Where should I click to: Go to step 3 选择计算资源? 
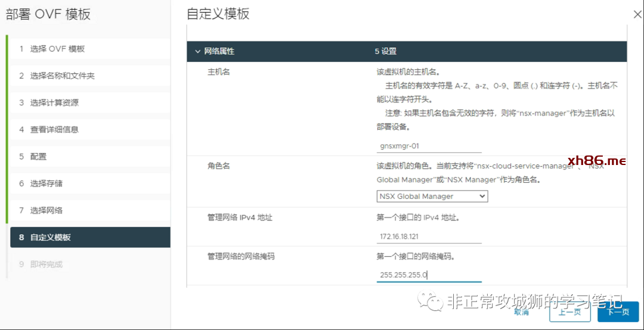click(54, 102)
